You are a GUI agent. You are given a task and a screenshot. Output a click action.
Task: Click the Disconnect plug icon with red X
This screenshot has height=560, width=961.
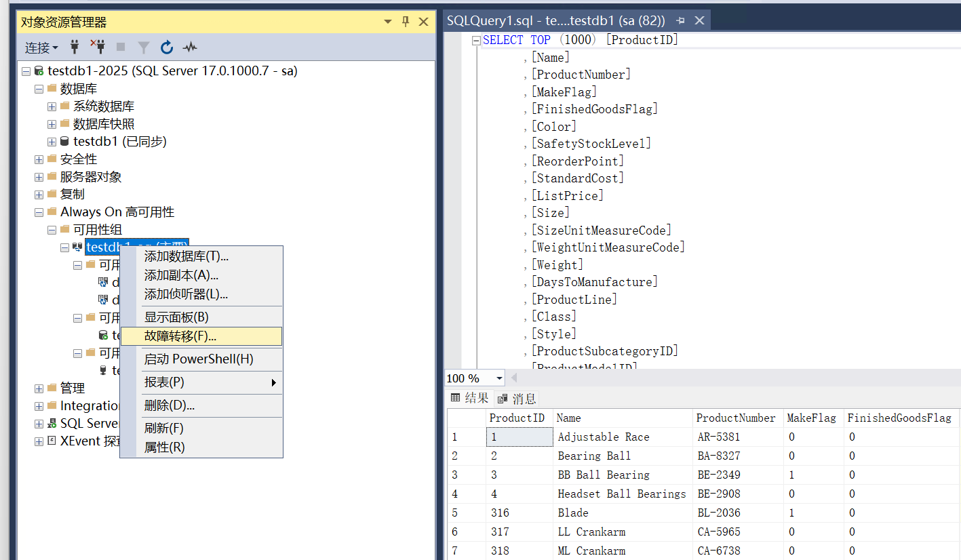tap(98, 47)
